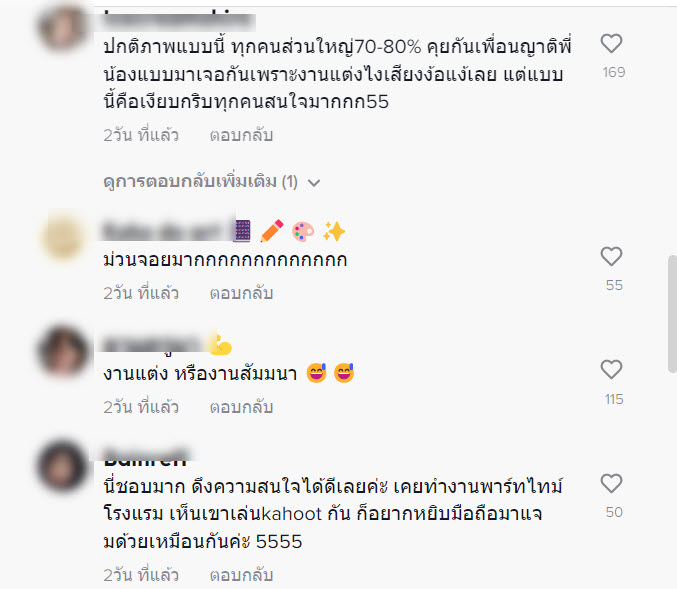Screen dimensions: 677x589
Task: Reply to the งานแต่ง หรืองานสัมมนา comment
Action: tap(241, 407)
